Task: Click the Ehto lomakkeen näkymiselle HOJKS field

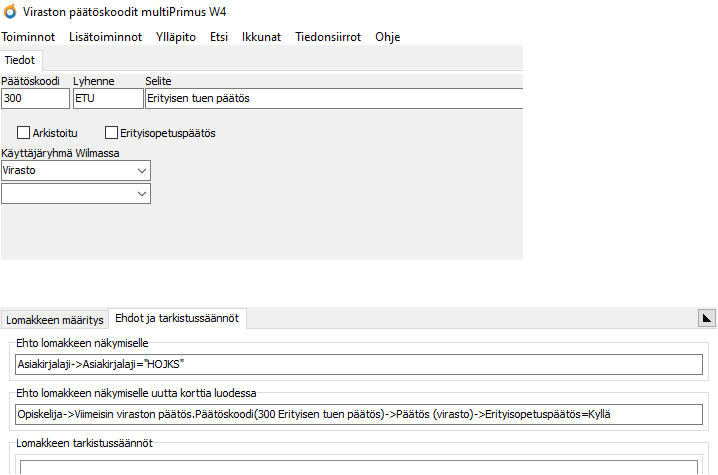Action: click(x=359, y=365)
